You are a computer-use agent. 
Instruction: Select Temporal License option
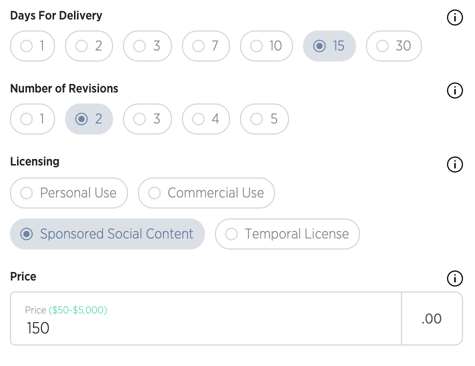click(287, 234)
